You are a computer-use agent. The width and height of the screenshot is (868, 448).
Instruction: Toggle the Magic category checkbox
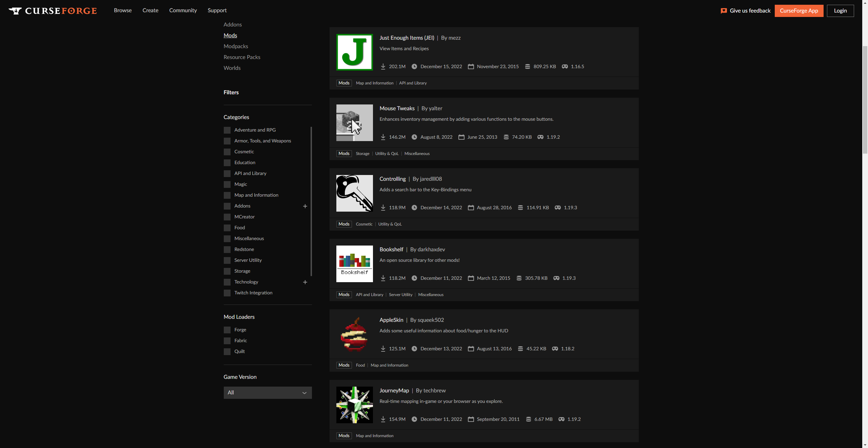tap(227, 184)
